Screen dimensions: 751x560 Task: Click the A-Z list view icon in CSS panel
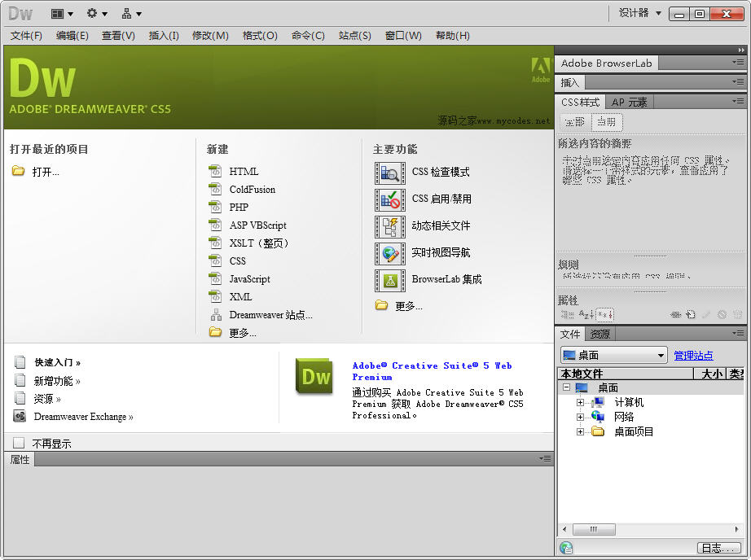point(586,314)
